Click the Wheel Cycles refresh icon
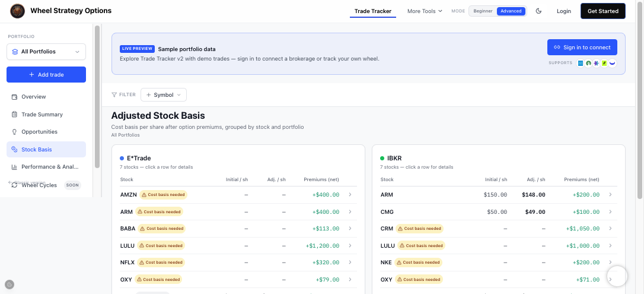 (14, 185)
